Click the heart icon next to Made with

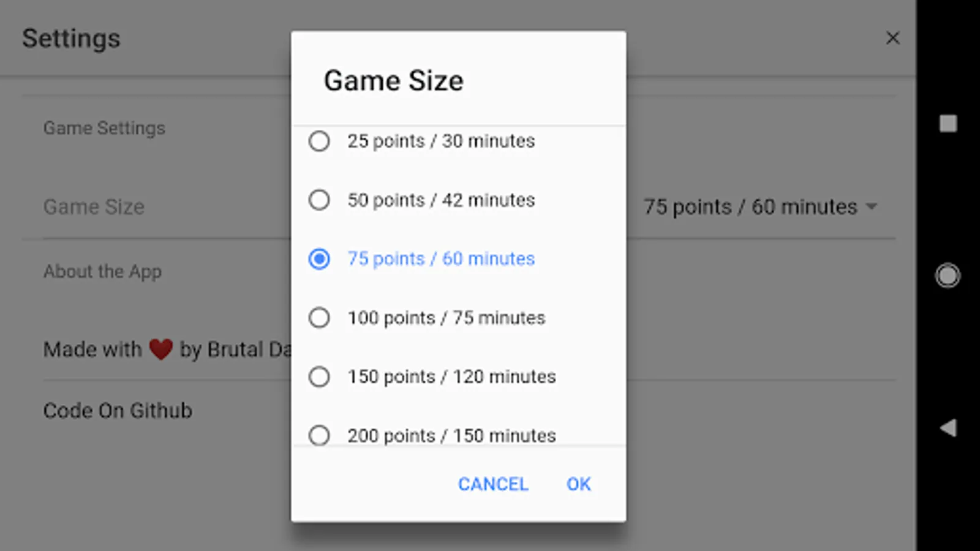click(x=160, y=348)
